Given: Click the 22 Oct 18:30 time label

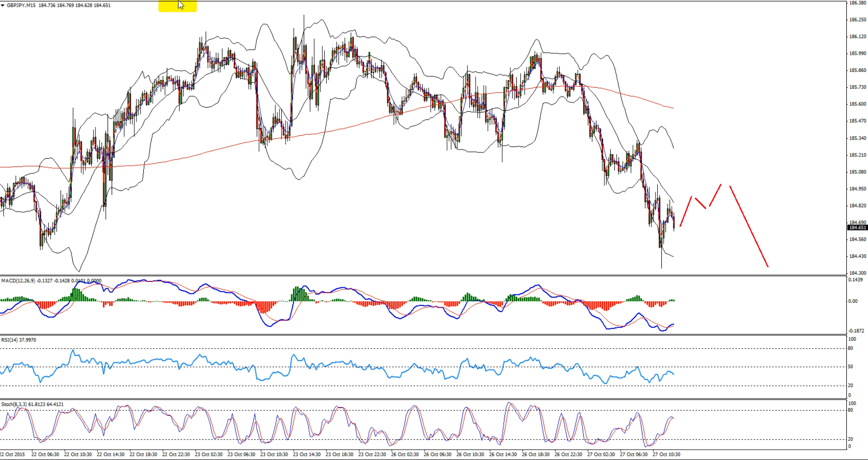Looking at the screenshot, I should 143,454.
